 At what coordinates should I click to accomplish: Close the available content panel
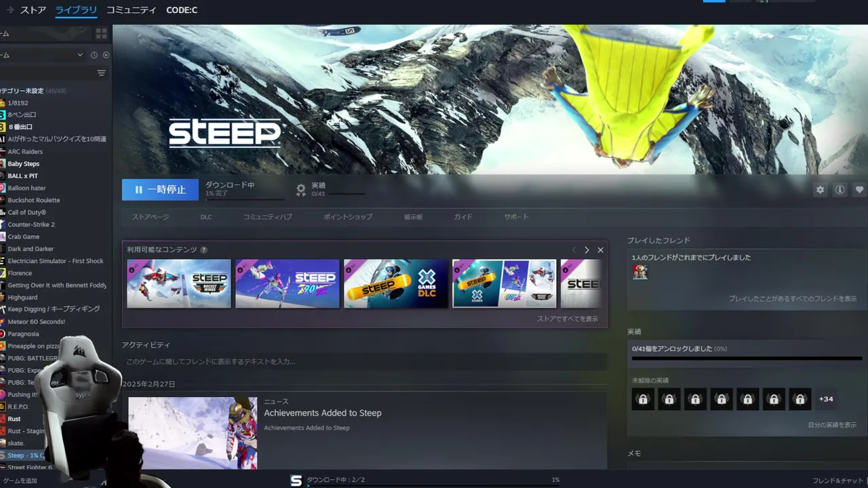[600, 250]
